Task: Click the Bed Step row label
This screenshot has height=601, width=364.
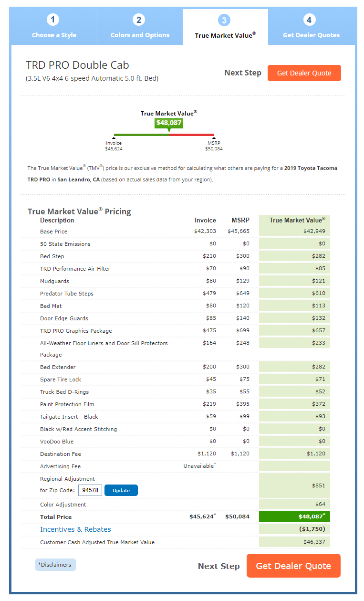Action: pyautogui.click(x=52, y=256)
